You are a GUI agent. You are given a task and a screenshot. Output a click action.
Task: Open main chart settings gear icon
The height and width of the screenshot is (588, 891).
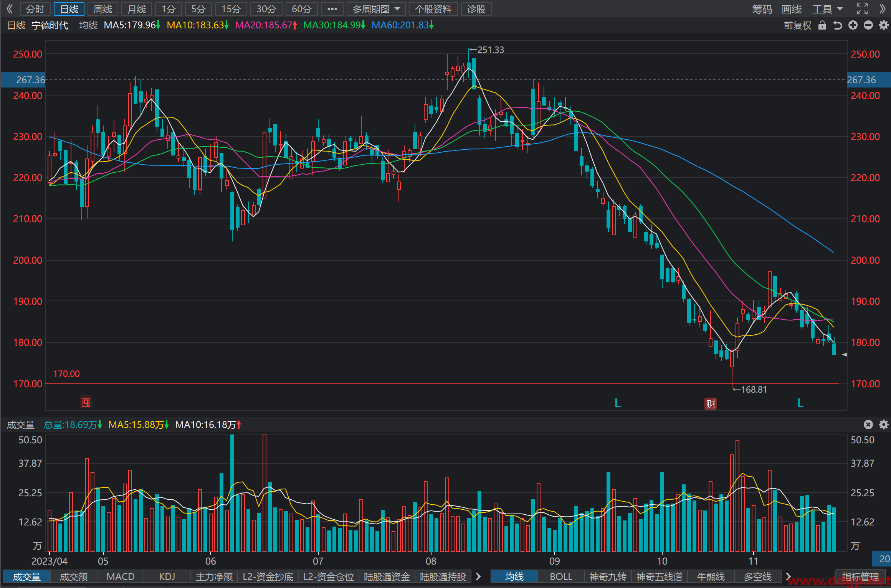883,25
